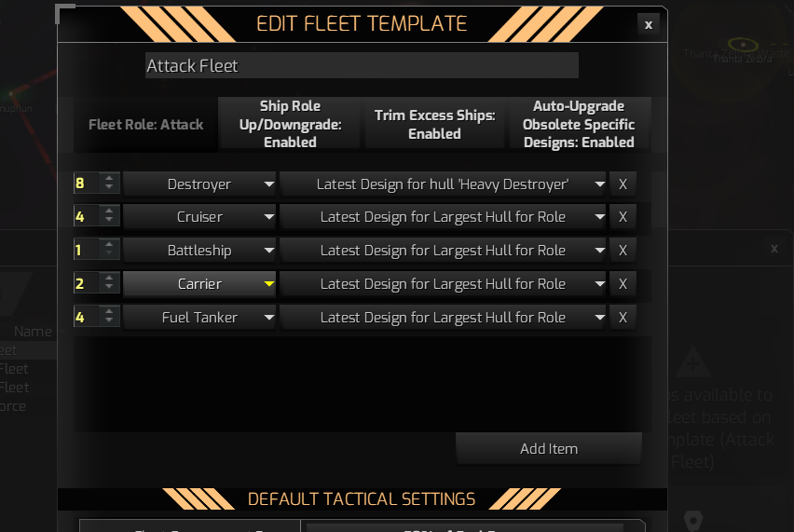Open Battleship design selection dropdown
This screenshot has width=794, height=532.
pos(443,251)
